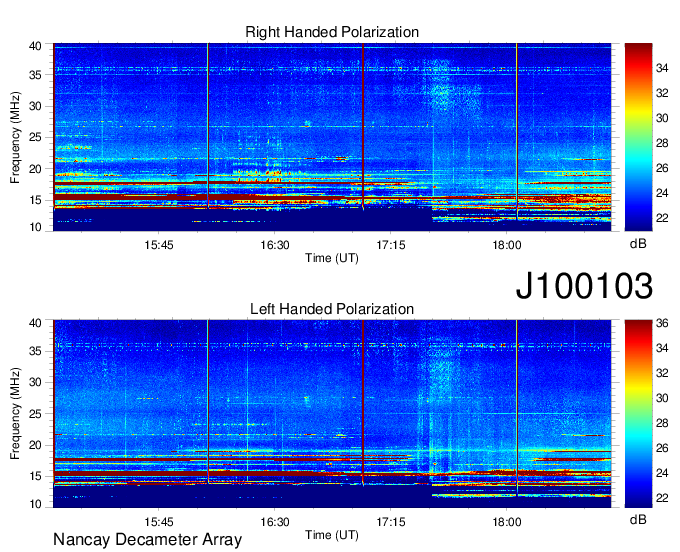Click the 20 MHz tick on the upper plot

click(35, 169)
